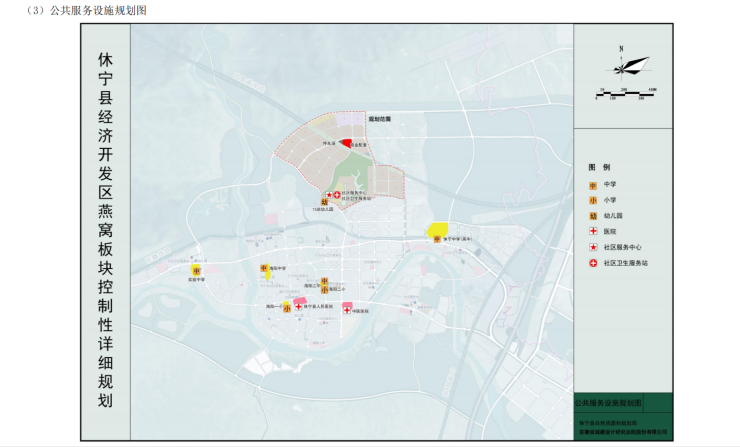Click the 幼儿园 legend text

point(613,216)
